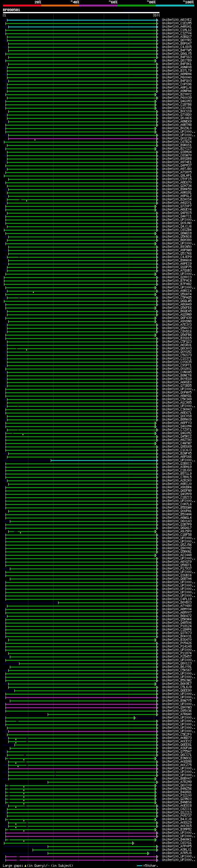The width and height of the screenshot is (197, 868).
Task: Click the short green bar for UniRef100_A7R2M9
Action: coord(103,782)
